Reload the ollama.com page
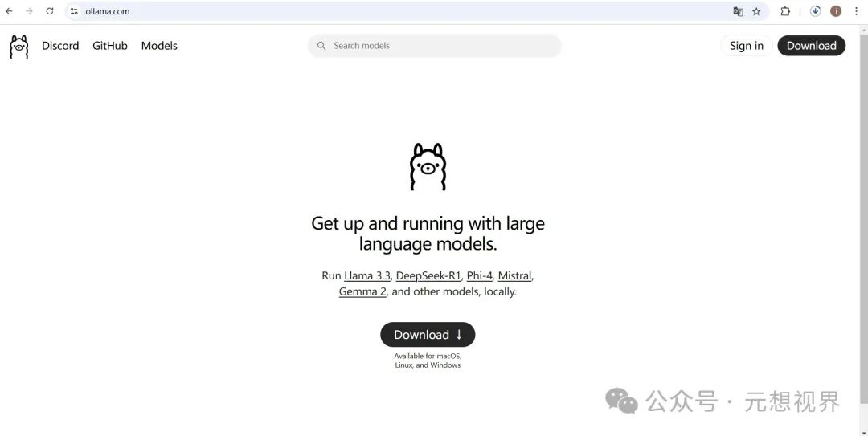The height and width of the screenshot is (436, 868). [50, 11]
